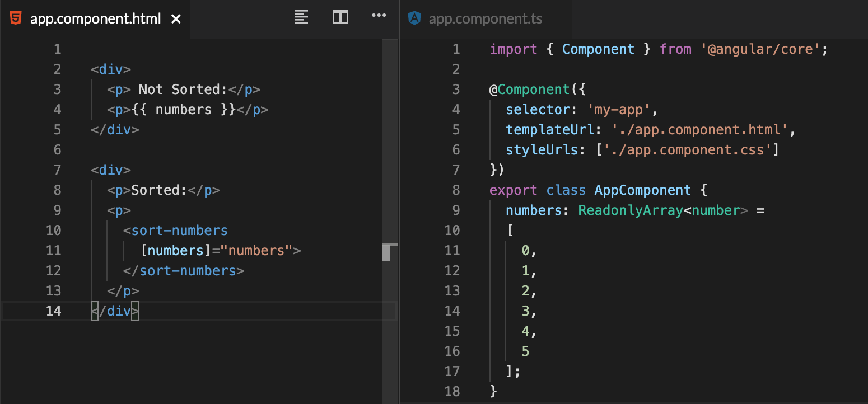
Task: Click the '@angular/core' module string
Action: pos(760,49)
